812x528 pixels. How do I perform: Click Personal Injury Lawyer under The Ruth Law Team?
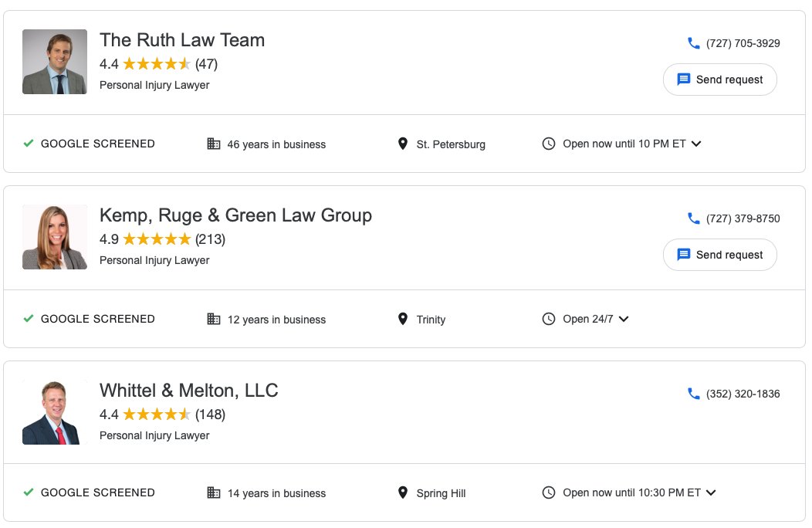(x=154, y=85)
